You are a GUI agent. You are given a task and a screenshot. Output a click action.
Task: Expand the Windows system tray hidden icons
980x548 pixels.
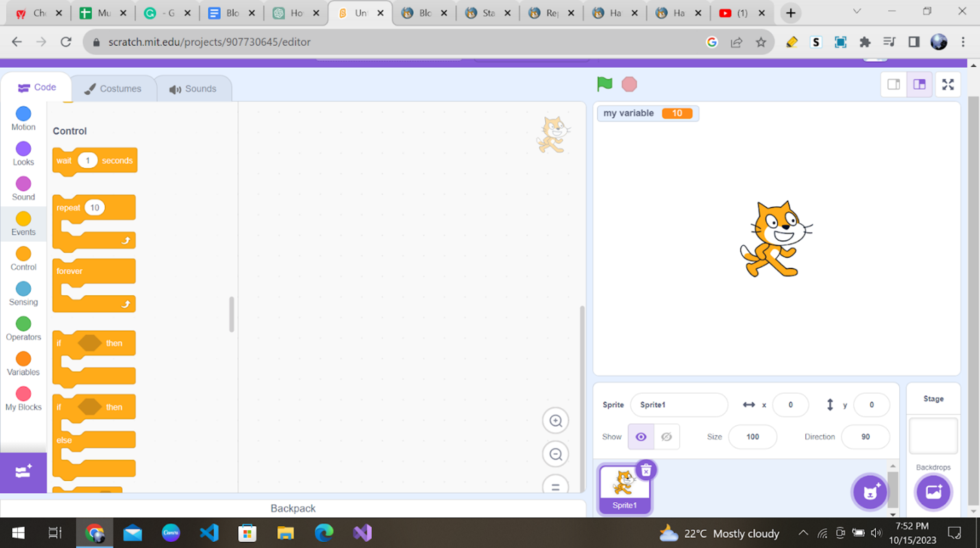pyautogui.click(x=803, y=533)
